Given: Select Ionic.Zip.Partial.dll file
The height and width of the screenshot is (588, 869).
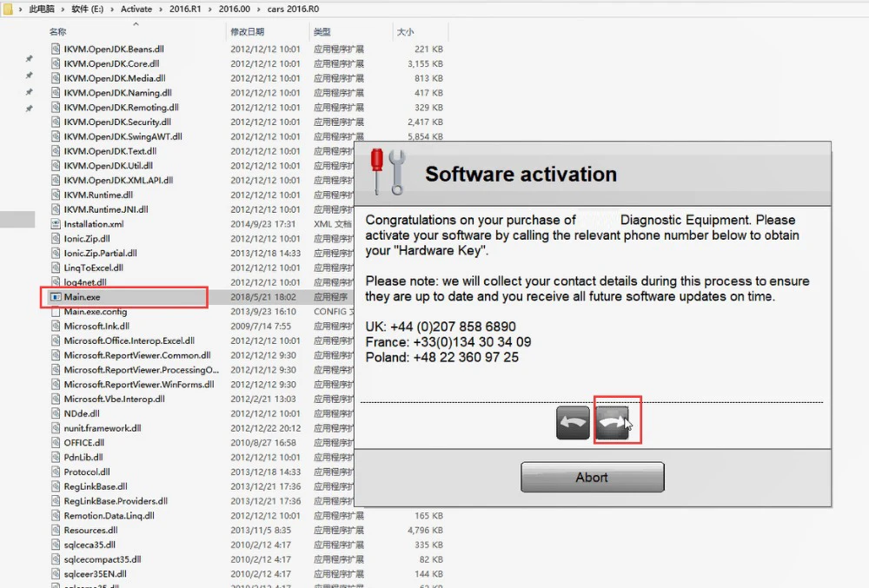Looking at the screenshot, I should pyautogui.click(x=100, y=253).
